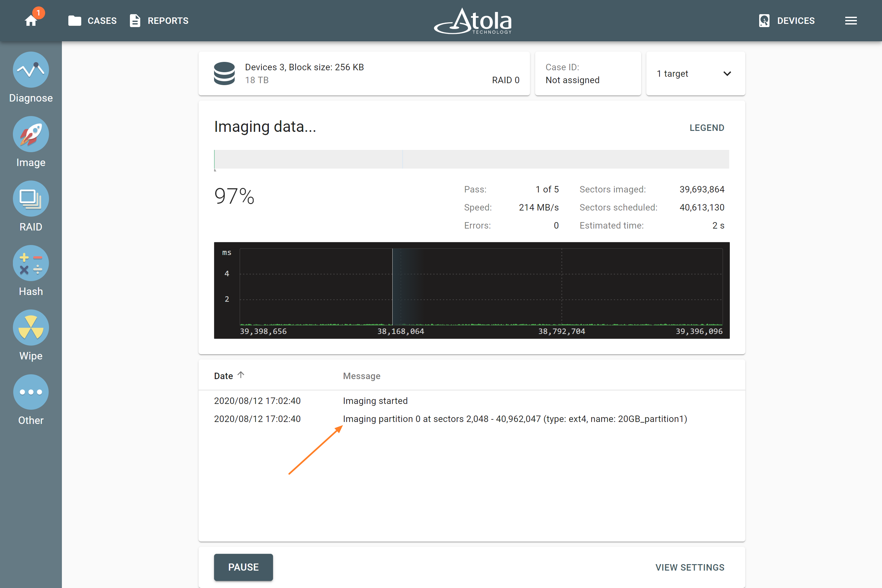Open the hamburger menu

pos(851,21)
